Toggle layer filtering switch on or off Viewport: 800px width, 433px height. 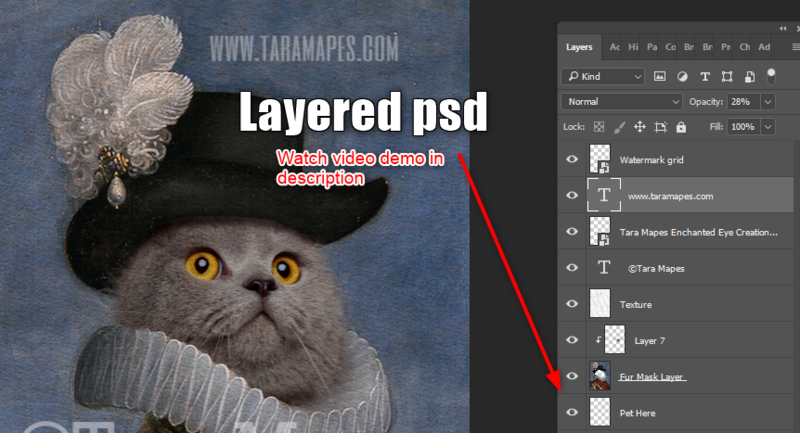[x=771, y=76]
